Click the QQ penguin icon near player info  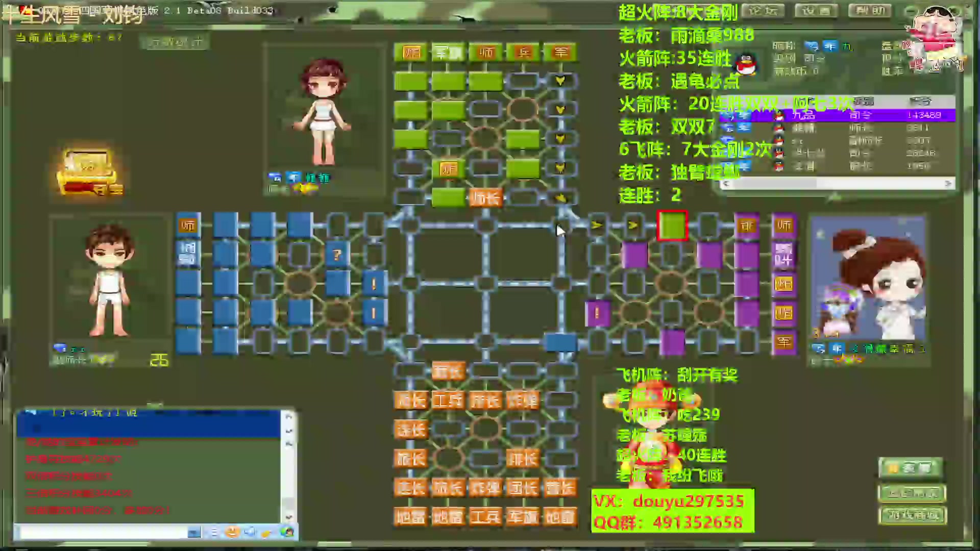pyautogui.click(x=745, y=64)
